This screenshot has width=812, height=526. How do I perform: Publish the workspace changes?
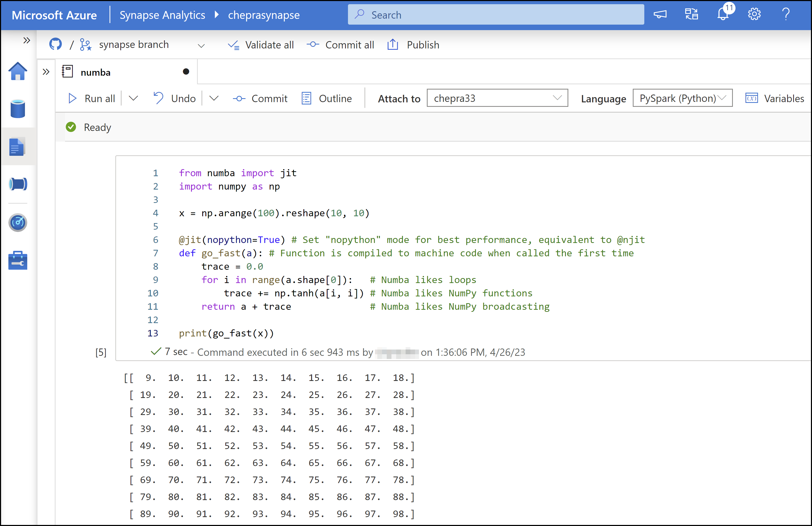click(x=413, y=45)
